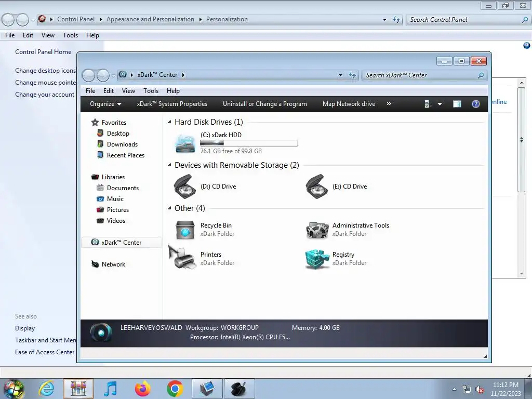Open the Recycle Bin icon

(185, 230)
